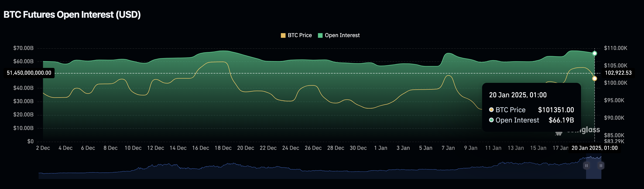Click the 18 Dec date label
Viewport: 644px width, 189px height.
click(x=223, y=148)
